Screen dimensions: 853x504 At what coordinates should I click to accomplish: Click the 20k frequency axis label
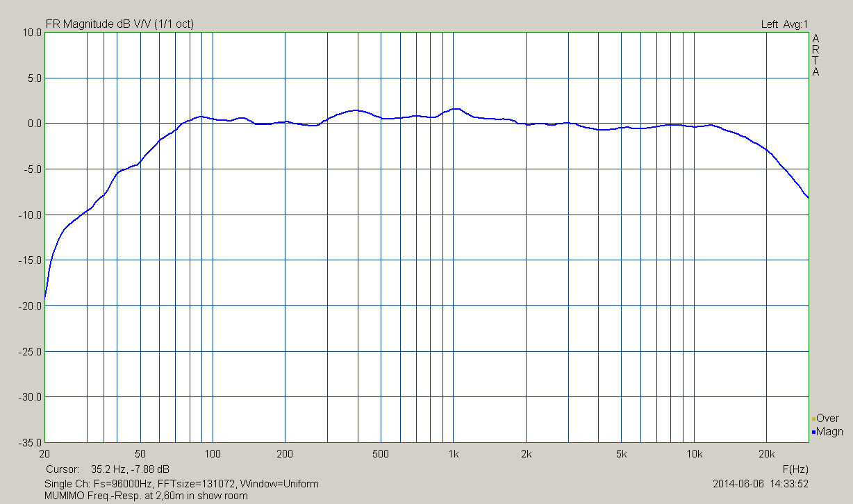(766, 454)
